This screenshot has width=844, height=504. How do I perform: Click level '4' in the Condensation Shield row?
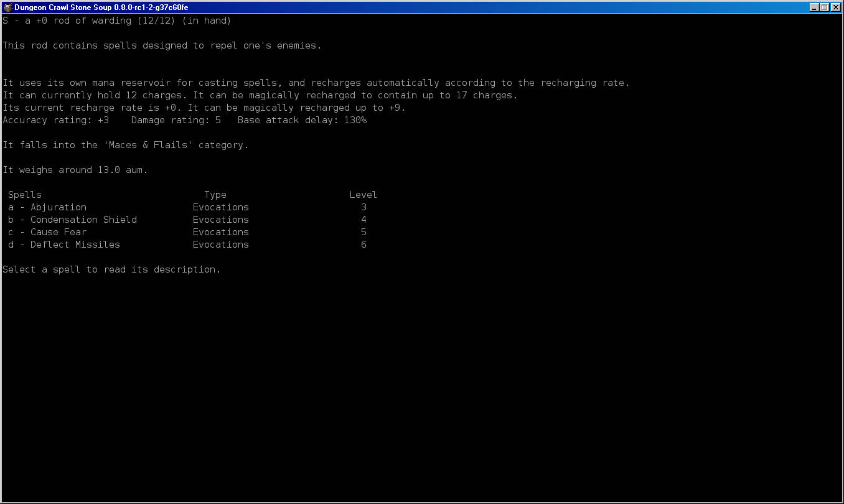tap(363, 220)
